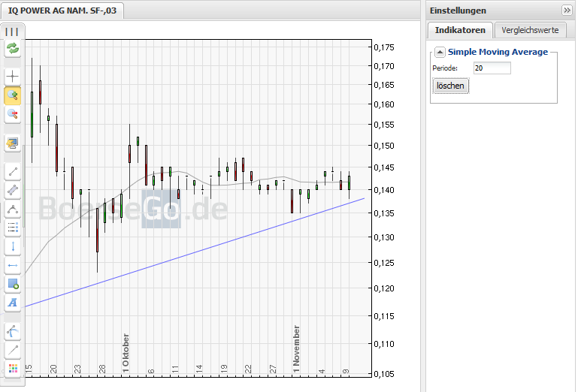Switch to the Indikatoren tab
The image size is (578, 392).
[460, 30]
